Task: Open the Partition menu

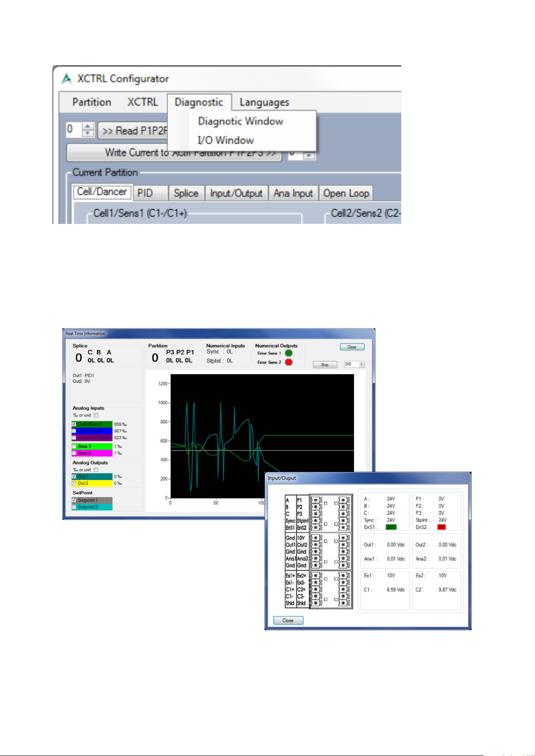Action: coord(92,102)
